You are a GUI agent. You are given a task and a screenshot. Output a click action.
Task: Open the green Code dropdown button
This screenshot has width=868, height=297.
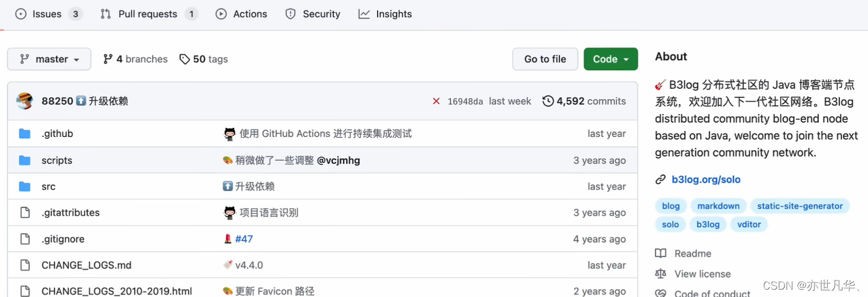tap(611, 59)
